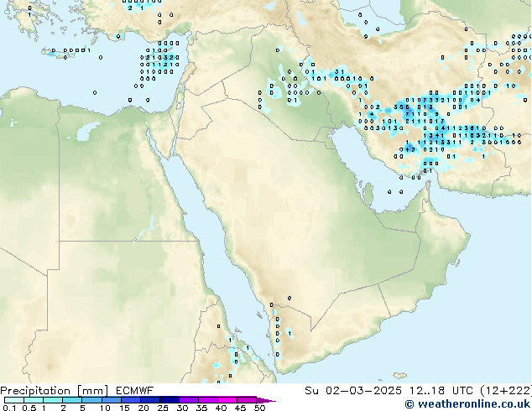Click the 40–45 mm magenta legend swatch
Image resolution: width=532 pixels, height=411 pixels.
[x=227, y=400]
